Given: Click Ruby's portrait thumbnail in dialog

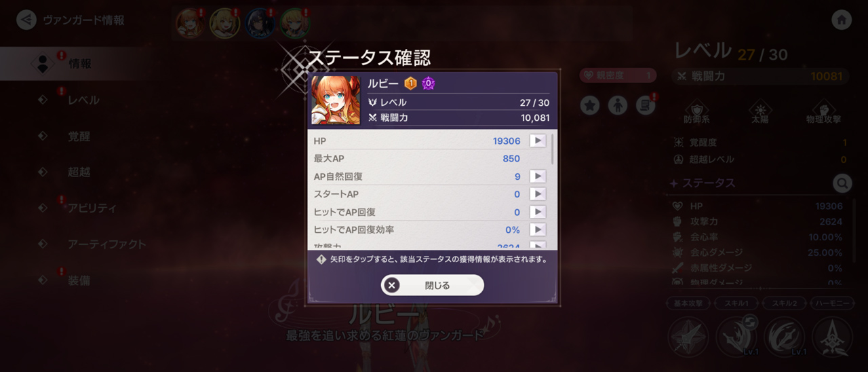Looking at the screenshot, I should coord(336,100).
